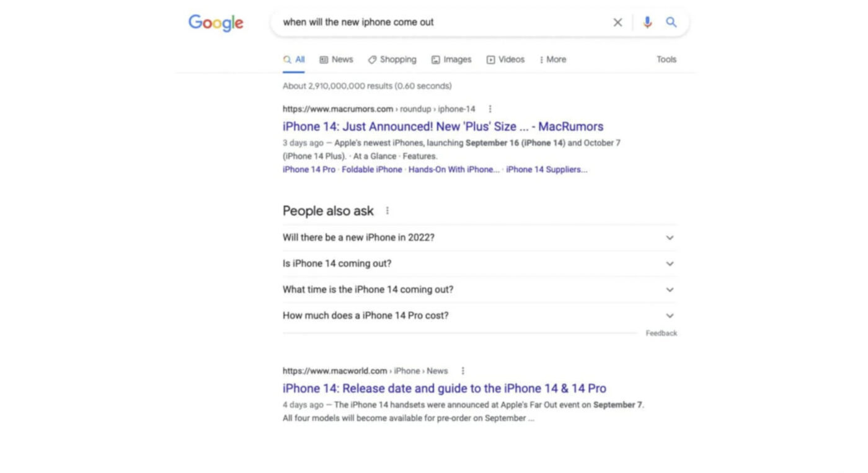
Task: Open the MacRumors iPhone 14 result
Action: click(x=442, y=126)
